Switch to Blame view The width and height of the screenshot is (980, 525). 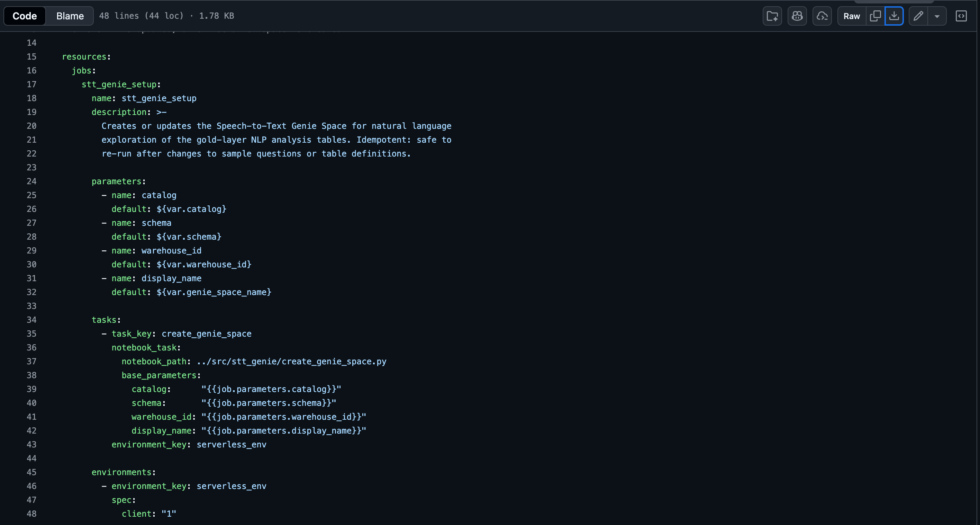click(x=70, y=16)
